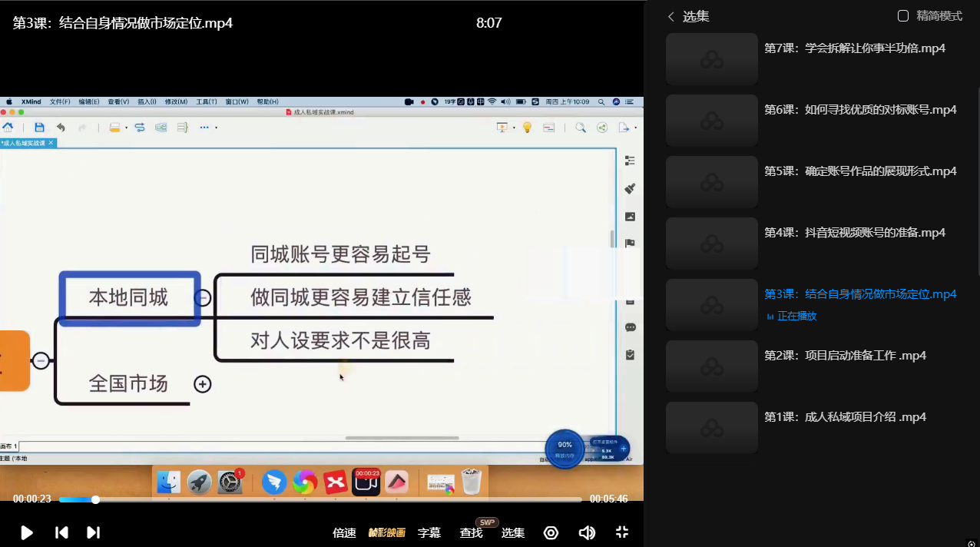The width and height of the screenshot is (980, 547).
Task: Select 第7课：学会拆解让你事半功倍.mp4
Action: click(x=855, y=48)
